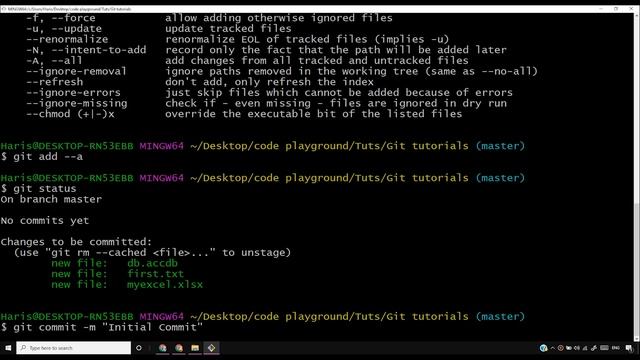Open the Action Center notifications icon
Viewport: 640px width, 360px height.
click(629, 348)
